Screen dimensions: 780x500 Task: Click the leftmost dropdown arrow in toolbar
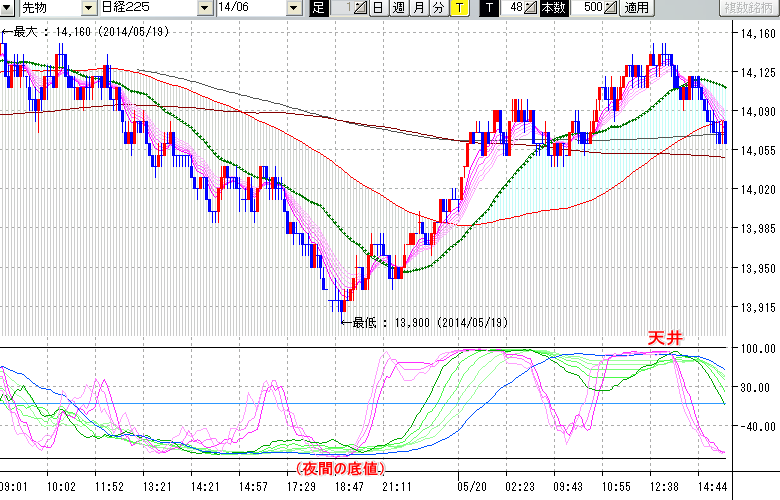(9, 8)
